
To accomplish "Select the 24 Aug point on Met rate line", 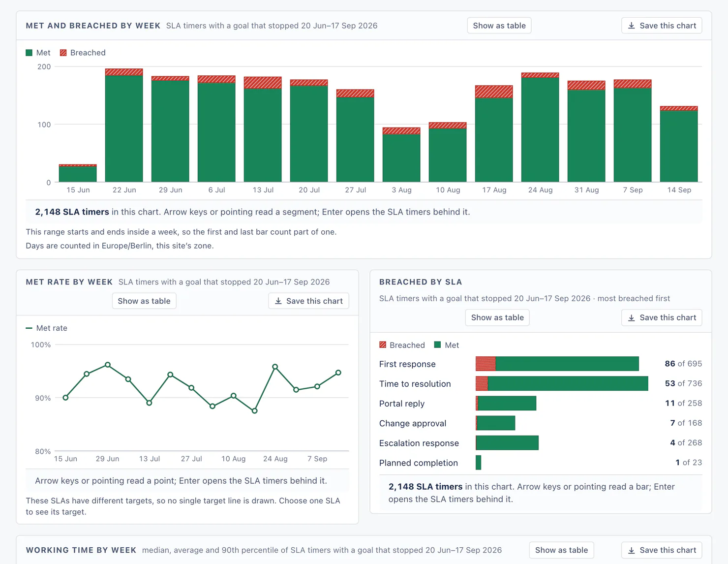I will [x=275, y=367].
